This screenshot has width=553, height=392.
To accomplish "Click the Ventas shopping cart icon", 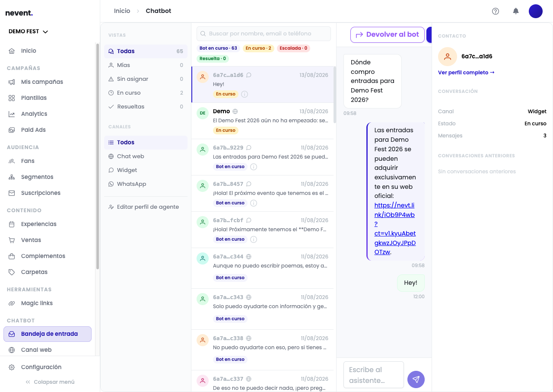I will click(12, 240).
